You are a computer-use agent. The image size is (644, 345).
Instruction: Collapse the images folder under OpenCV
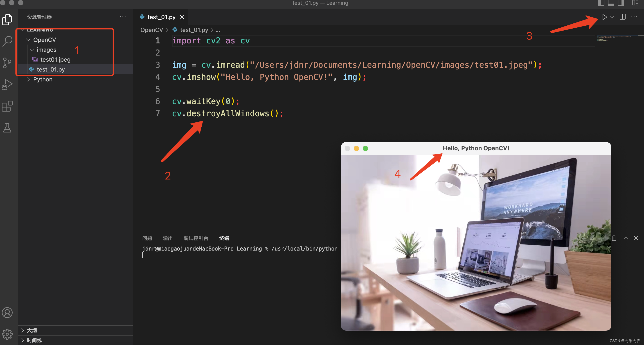33,49
